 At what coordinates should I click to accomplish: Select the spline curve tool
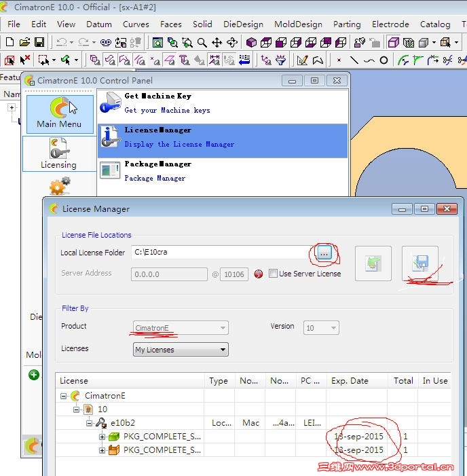[369, 60]
